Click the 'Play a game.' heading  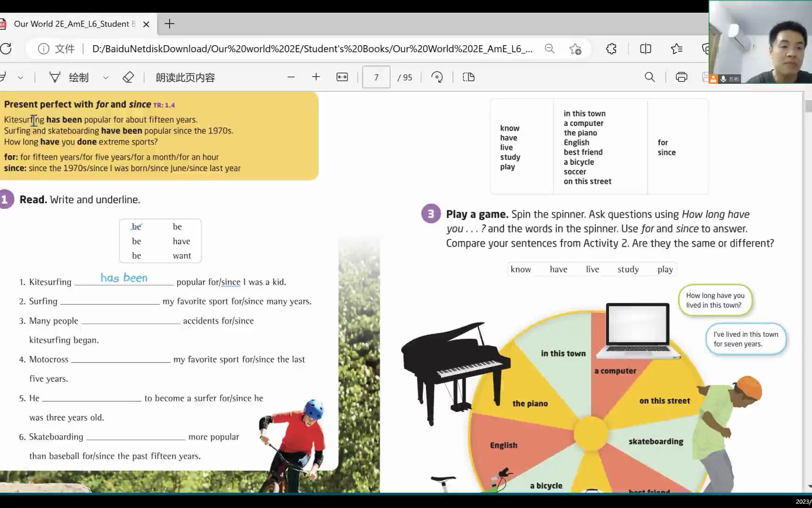(477, 214)
